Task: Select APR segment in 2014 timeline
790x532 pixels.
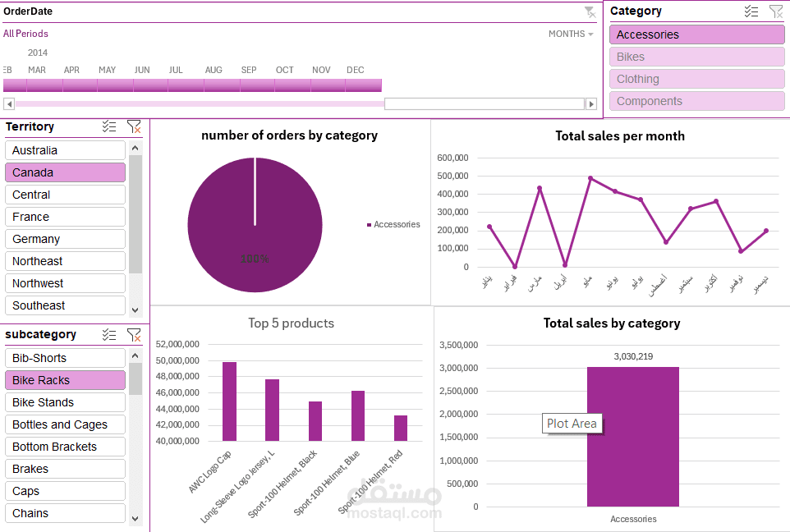Action: click(80, 85)
